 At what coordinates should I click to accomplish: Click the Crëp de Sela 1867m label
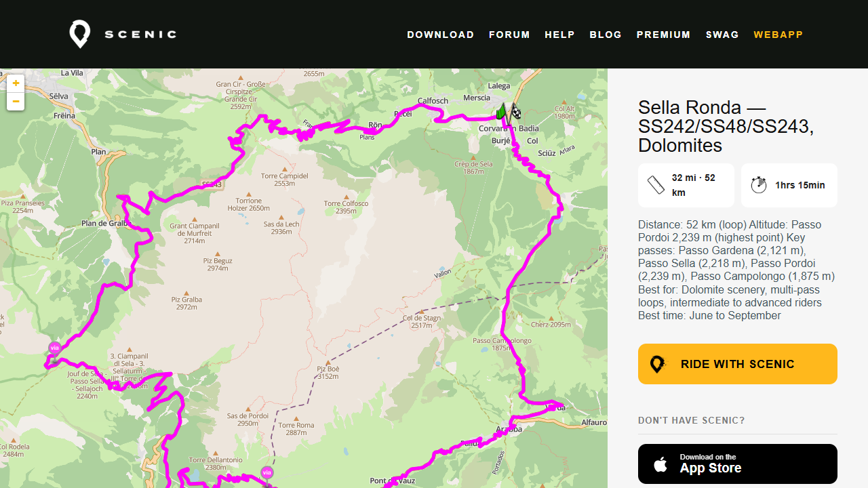[x=474, y=167]
